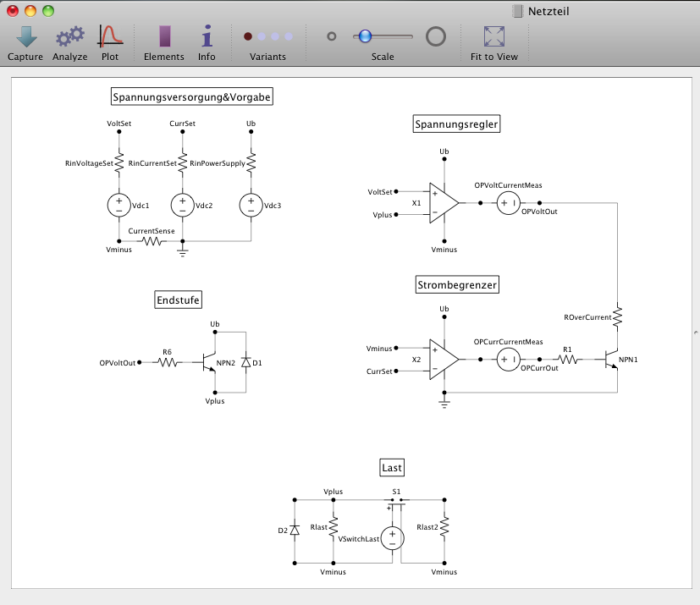Open the Plot graph tool
Viewport: 700px width, 605px height.
click(110, 36)
